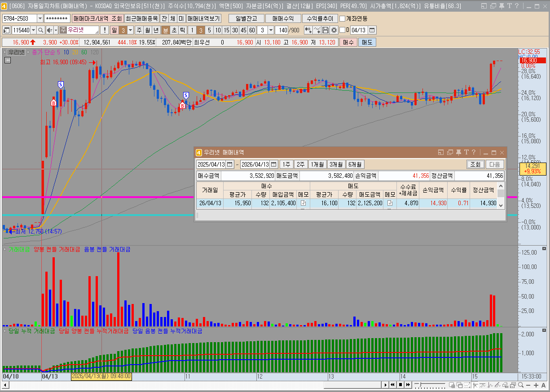550x392 pixels.
Task: Click the red 매수 buy button
Action: [x=348, y=42]
